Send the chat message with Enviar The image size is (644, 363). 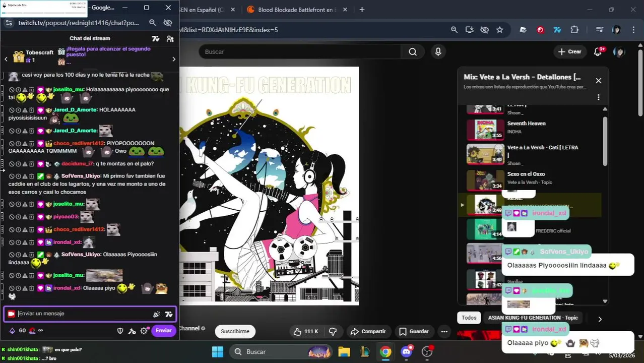click(x=163, y=331)
